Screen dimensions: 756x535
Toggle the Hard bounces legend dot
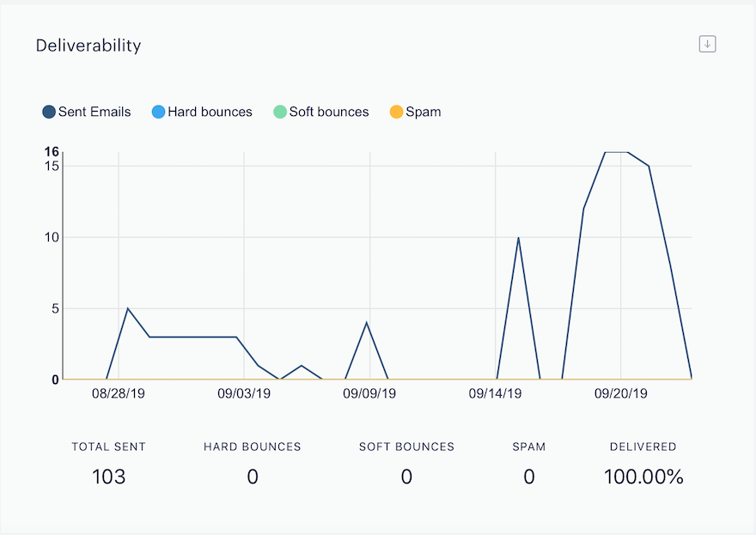[x=158, y=112]
